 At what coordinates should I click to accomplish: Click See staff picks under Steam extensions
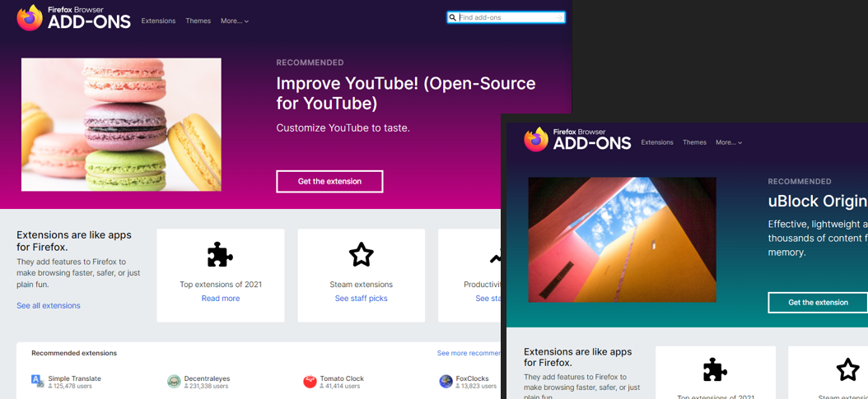pyautogui.click(x=361, y=299)
